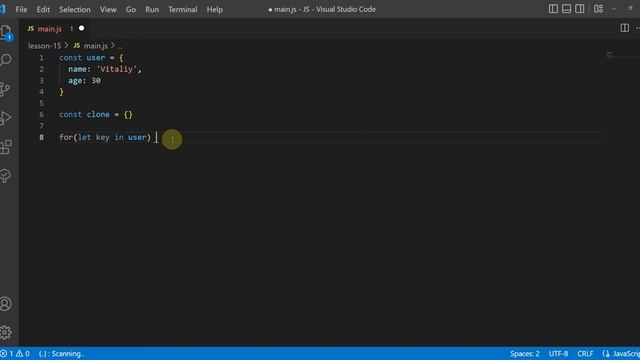
Task: Open the Go menu
Action: 131,9
